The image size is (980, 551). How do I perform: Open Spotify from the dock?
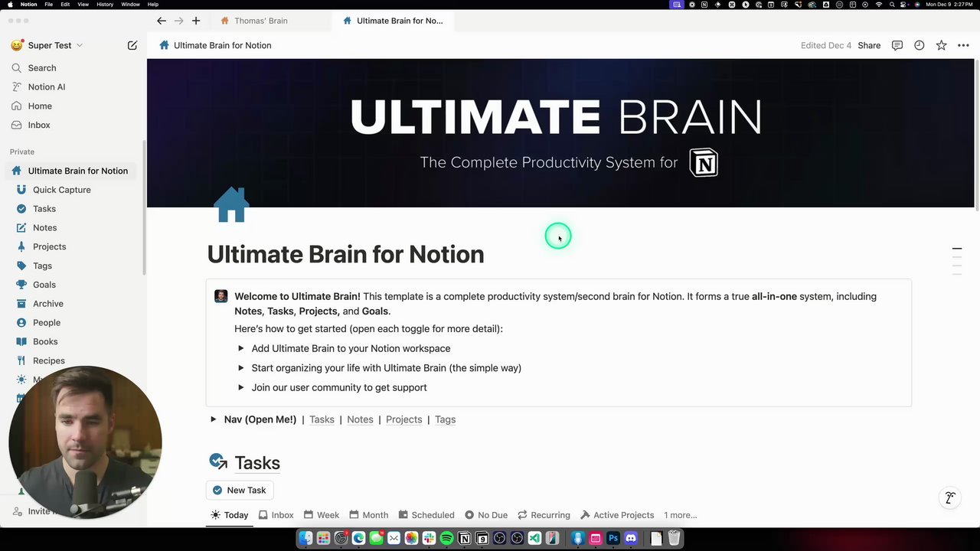446,539
